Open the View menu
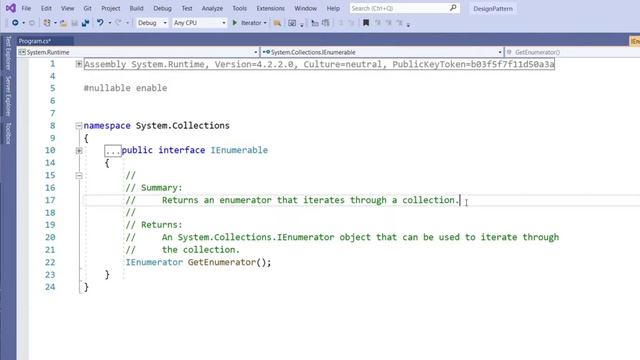The image size is (640, 360). (67, 8)
